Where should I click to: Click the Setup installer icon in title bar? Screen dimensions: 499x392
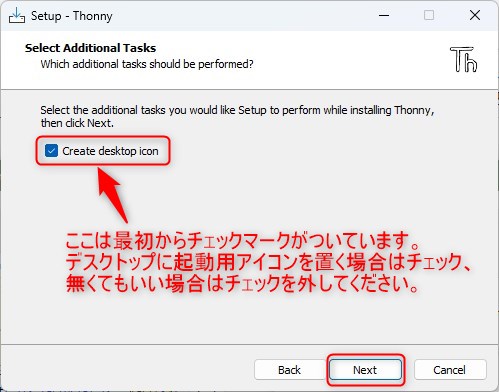[17, 15]
